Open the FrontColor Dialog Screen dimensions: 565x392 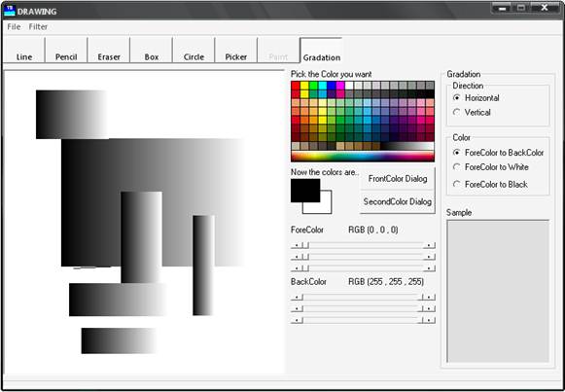tap(398, 179)
